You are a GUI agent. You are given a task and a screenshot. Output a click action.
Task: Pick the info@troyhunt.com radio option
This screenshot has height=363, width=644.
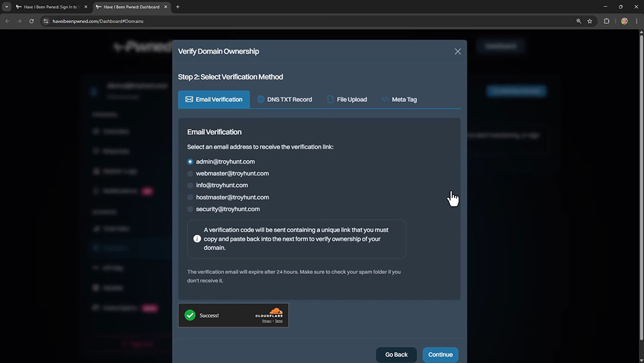(x=190, y=186)
